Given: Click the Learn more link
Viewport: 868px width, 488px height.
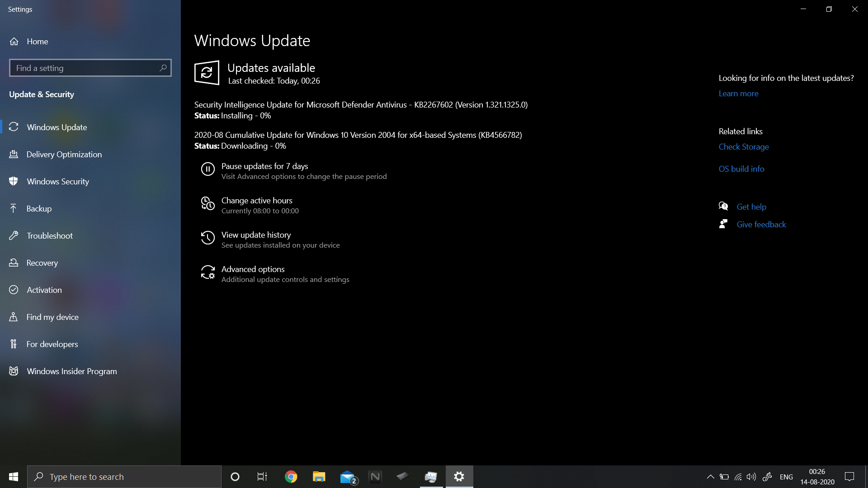Looking at the screenshot, I should pos(738,93).
